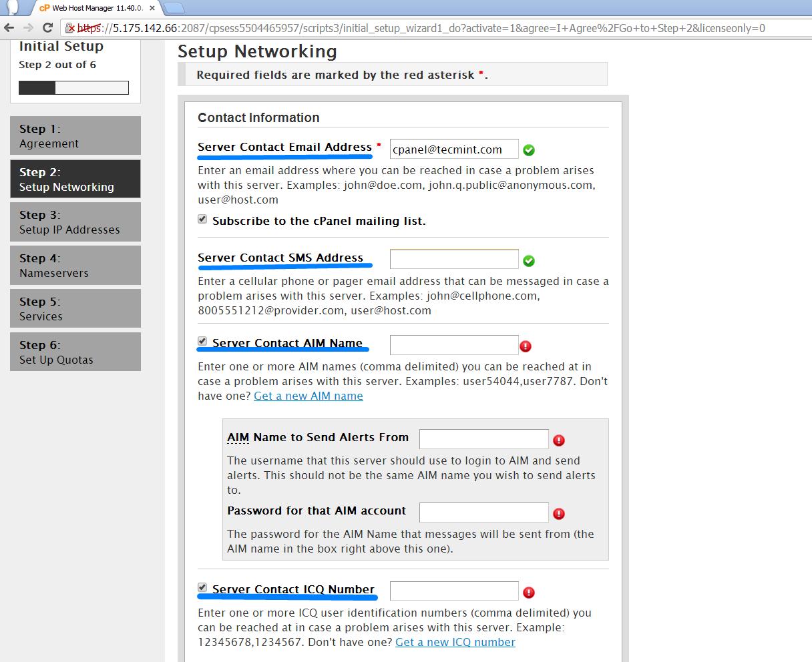Open Step 5: Services

75,308
